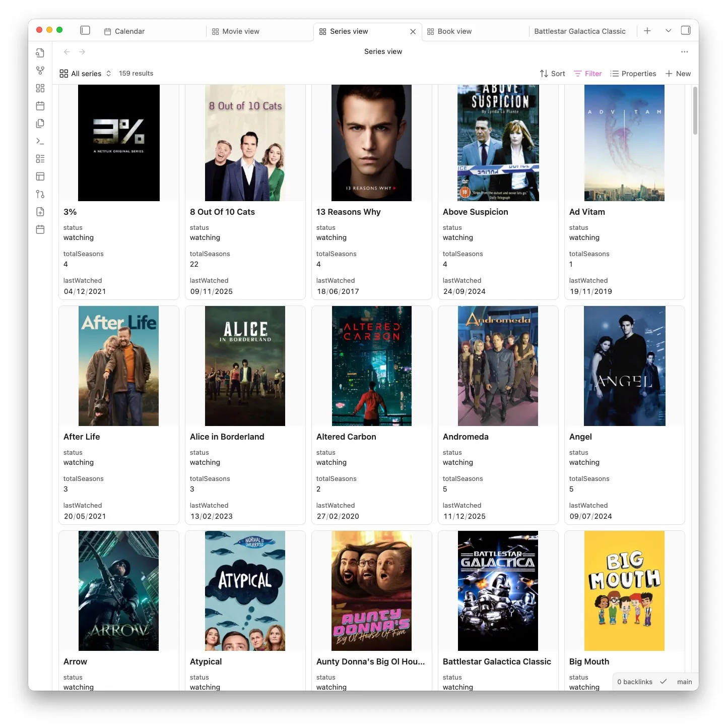Open the All series view selector
727x728 pixels.
pyautogui.click(x=85, y=73)
